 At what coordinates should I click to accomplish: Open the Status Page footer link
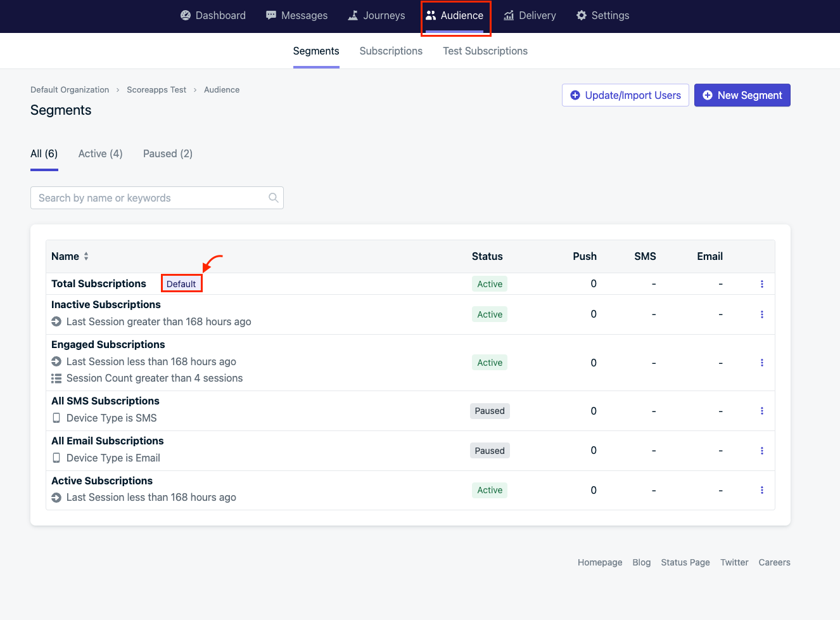pyautogui.click(x=685, y=562)
